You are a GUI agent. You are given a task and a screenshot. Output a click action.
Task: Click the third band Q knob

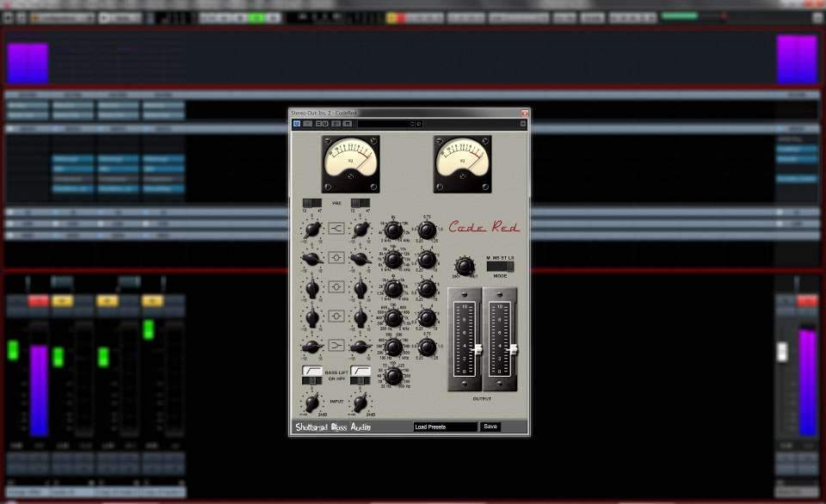[x=427, y=289]
